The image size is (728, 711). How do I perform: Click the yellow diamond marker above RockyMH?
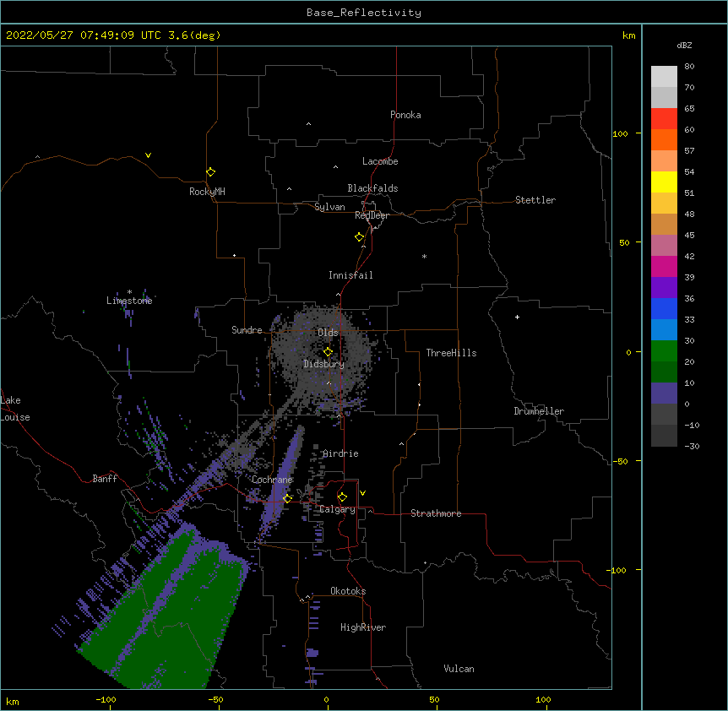[210, 172]
